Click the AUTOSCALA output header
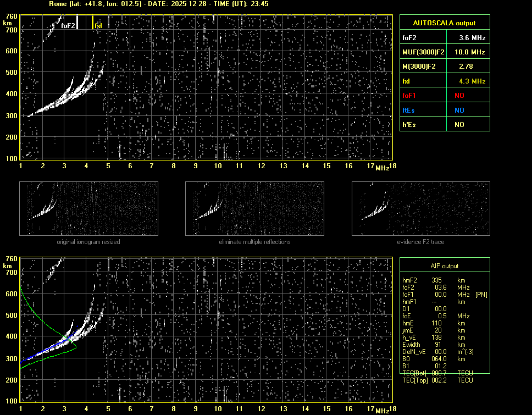Viewport: 532px width, 415px height. pos(444,23)
